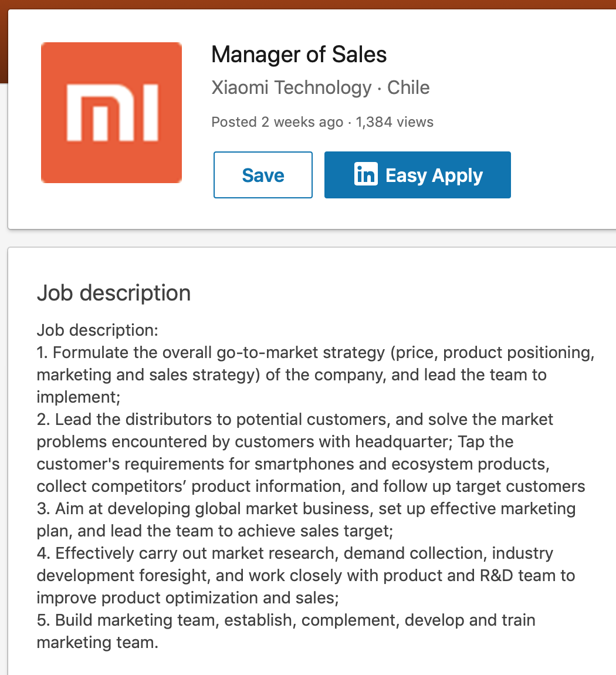Click the Xiaomi Mi logo image

(111, 113)
